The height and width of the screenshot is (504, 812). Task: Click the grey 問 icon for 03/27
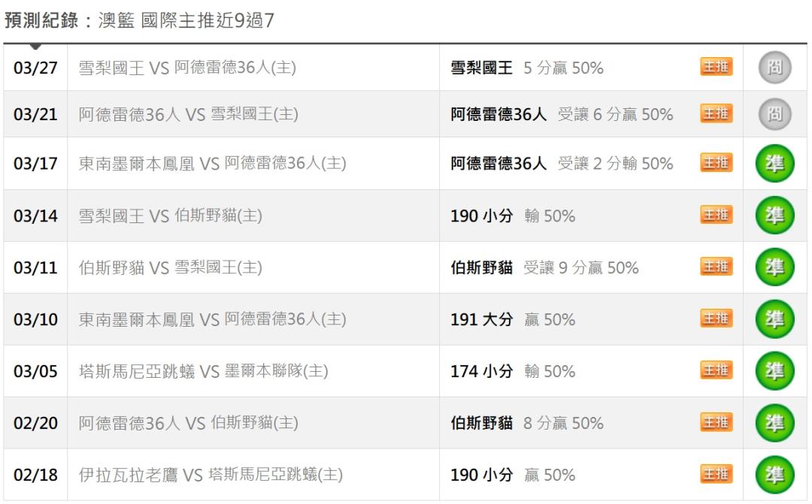(x=774, y=68)
